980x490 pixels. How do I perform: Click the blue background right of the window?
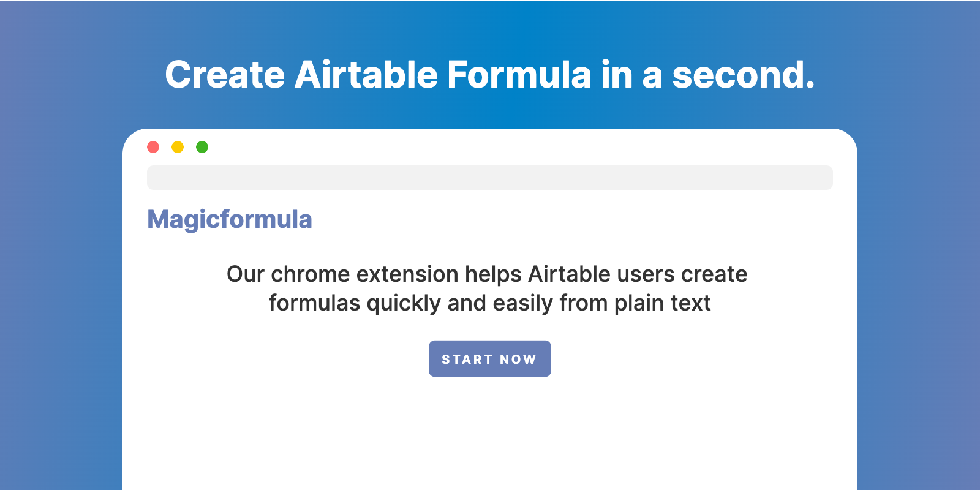pos(919,306)
